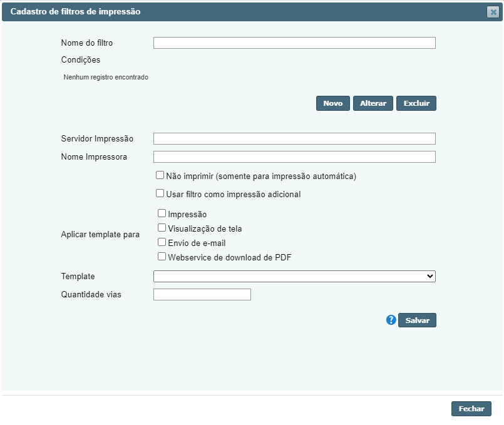Focus the 'Nome do filtro' text field
Viewport: 504px width, 425px height.
[x=294, y=43]
